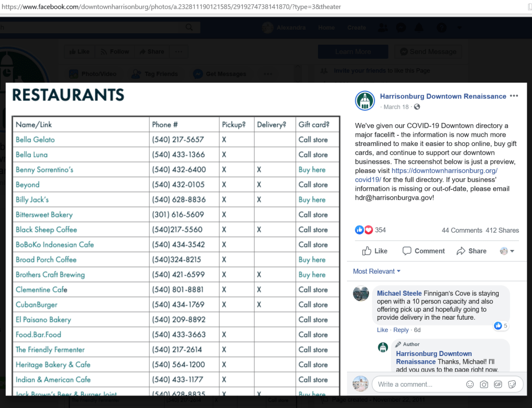Click Bella Gelato in the restaurant table

click(x=35, y=139)
